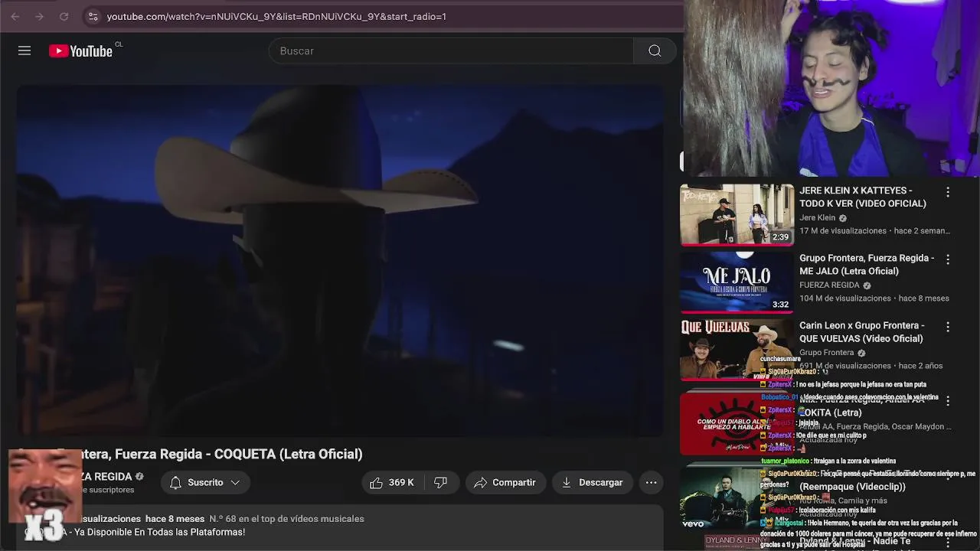Click the Descargar download button
Image resolution: width=980 pixels, height=551 pixels.
(x=593, y=482)
